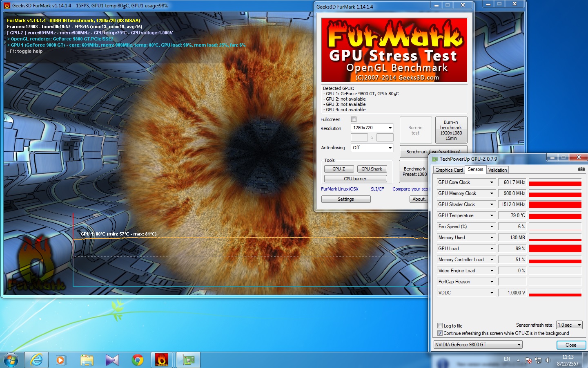Screen dimensions: 588x368
Task: Click the GPU Load sensor graph
Action: click(x=555, y=249)
